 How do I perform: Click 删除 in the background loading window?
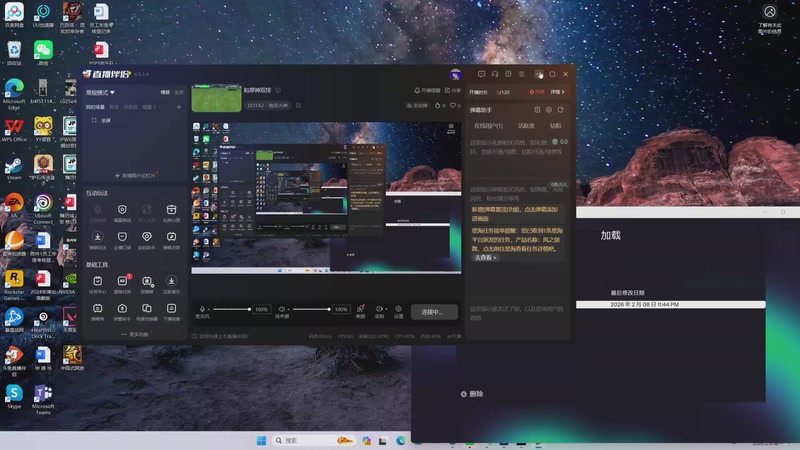coord(472,394)
